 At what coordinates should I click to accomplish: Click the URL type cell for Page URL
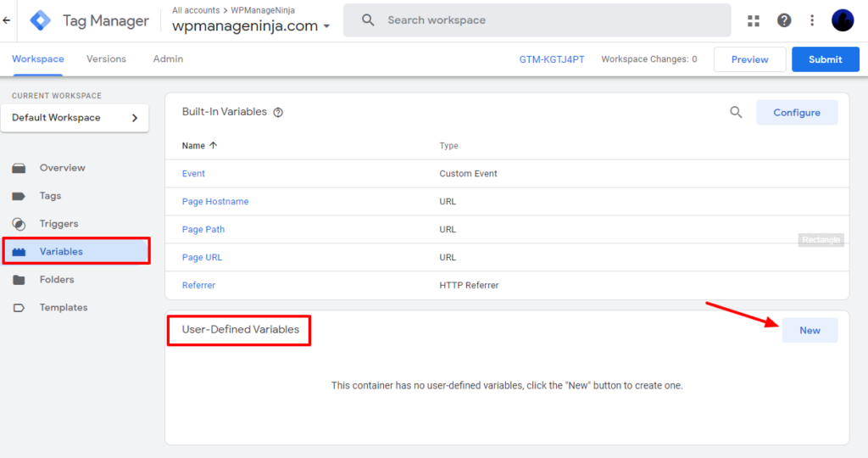pos(448,258)
